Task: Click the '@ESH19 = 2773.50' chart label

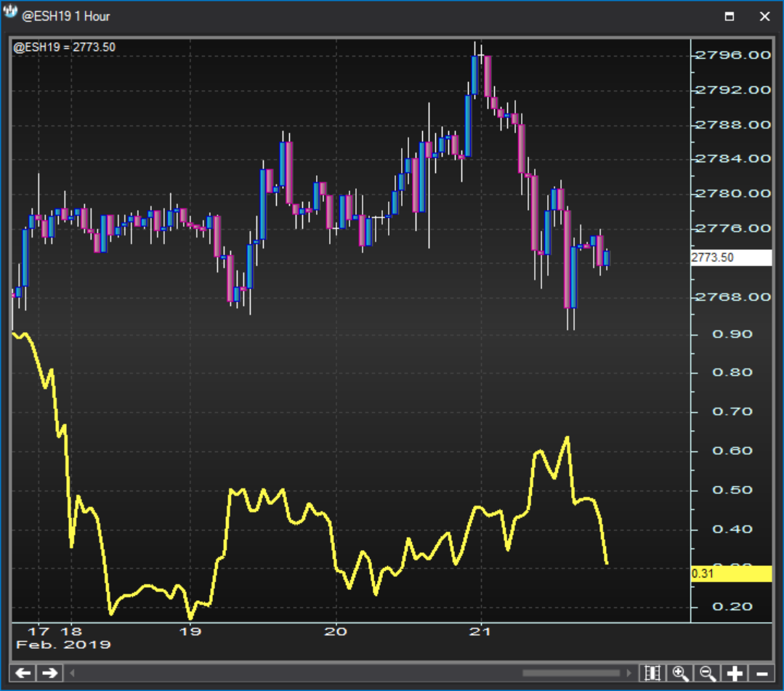Action: coord(65,47)
